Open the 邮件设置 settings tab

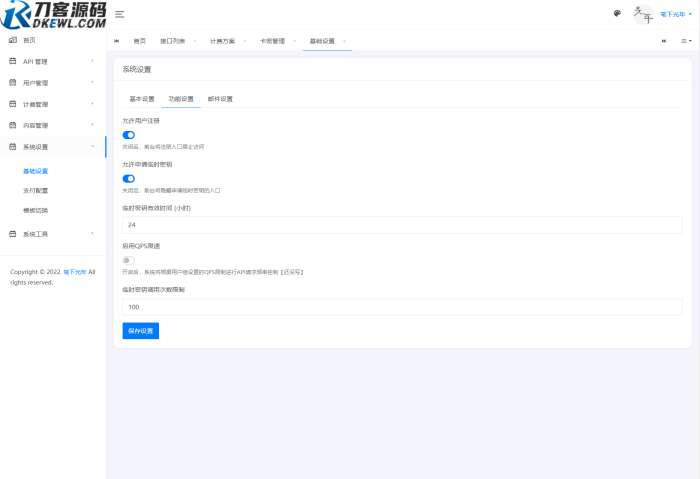[220, 99]
